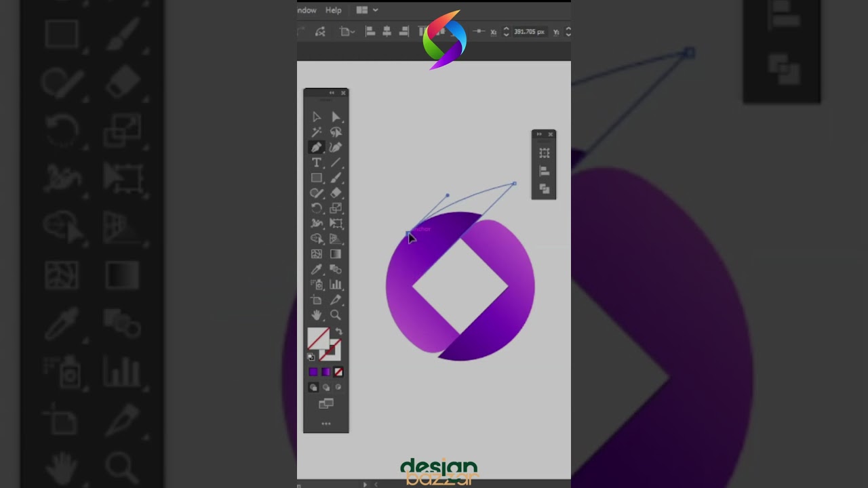This screenshot has width=868, height=488.
Task: Apply Gradient mode swatch
Action: pos(326,372)
